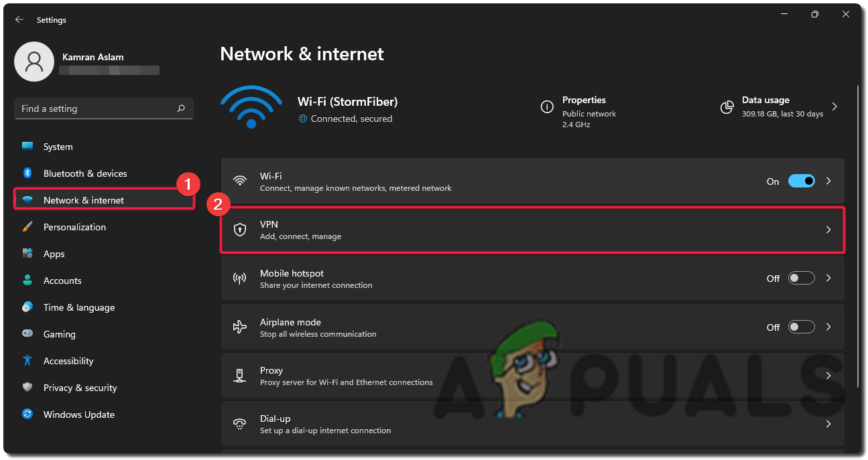The image size is (868, 460).
Task: Click the Wi-Fi properties info icon
Action: (547, 107)
